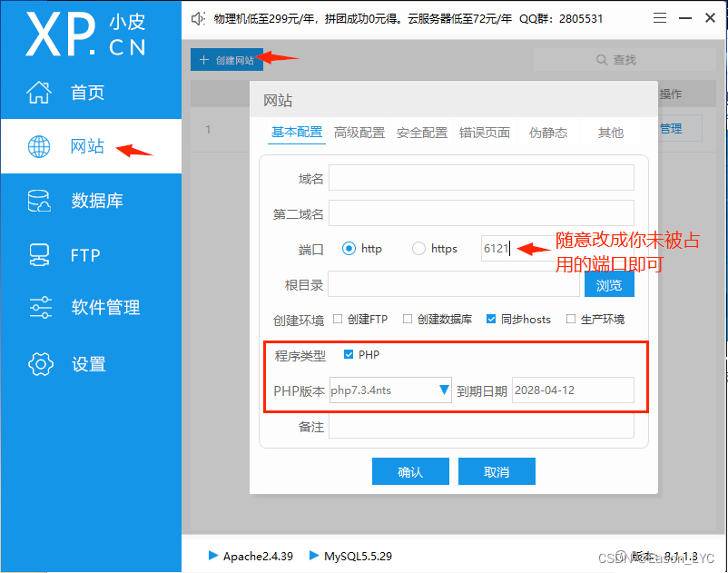Click the speaker announcement icon
The image size is (728, 573).
[x=198, y=18]
